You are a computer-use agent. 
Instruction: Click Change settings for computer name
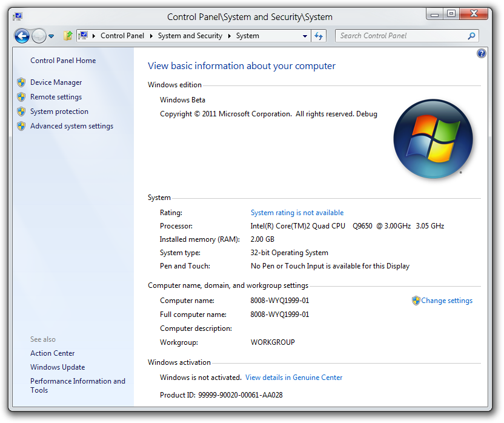point(446,301)
